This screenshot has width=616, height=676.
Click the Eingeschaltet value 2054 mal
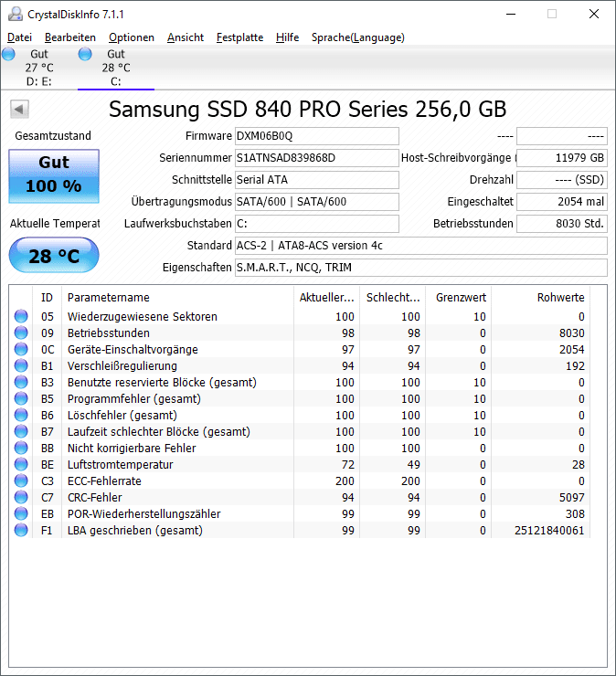click(562, 202)
